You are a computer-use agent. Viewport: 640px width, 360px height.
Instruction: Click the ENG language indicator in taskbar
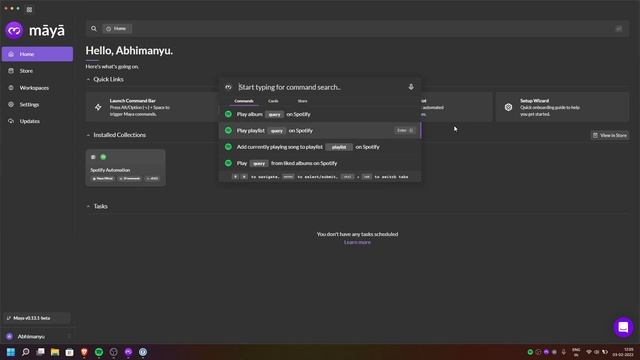[x=576, y=352]
